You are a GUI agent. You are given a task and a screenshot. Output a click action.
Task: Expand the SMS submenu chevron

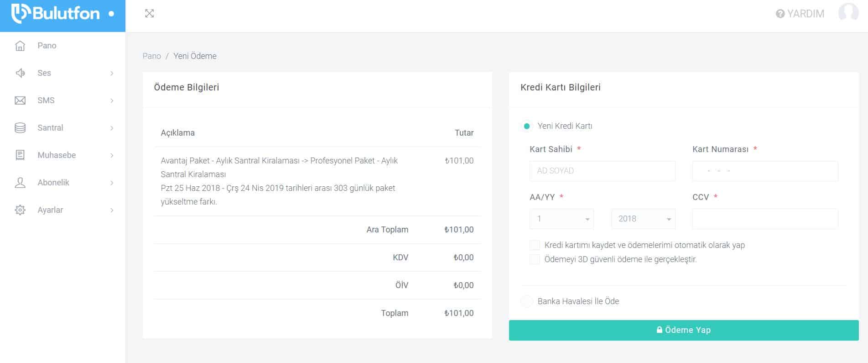click(x=112, y=100)
